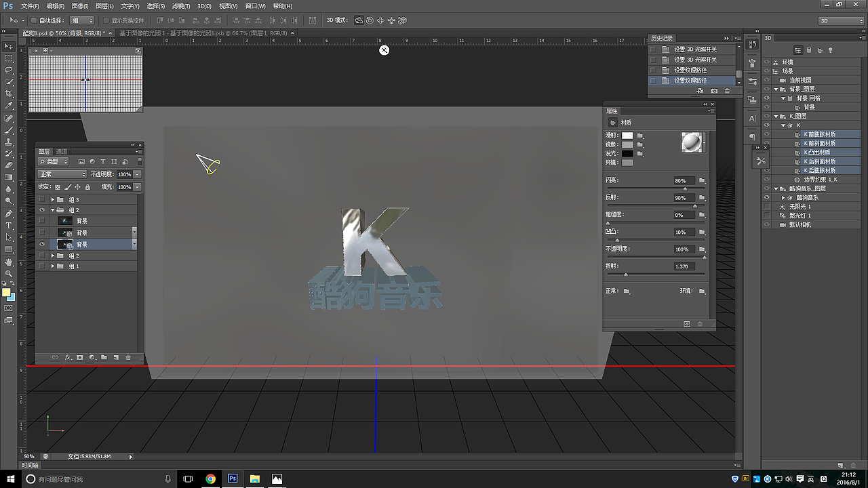Open the layer opacity dropdown arrow
This screenshot has height=488, width=868.
tap(138, 174)
